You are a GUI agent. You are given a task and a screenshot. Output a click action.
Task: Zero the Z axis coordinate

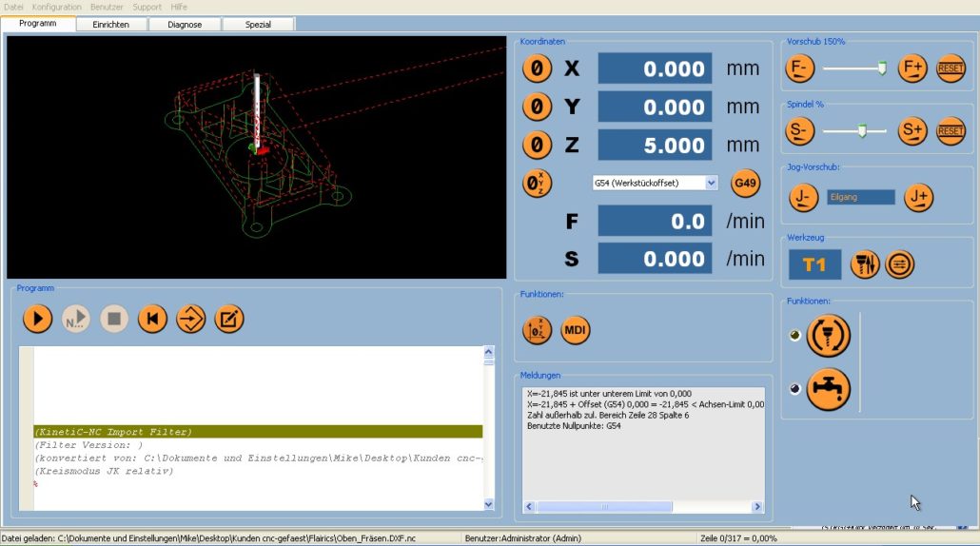[x=538, y=146]
